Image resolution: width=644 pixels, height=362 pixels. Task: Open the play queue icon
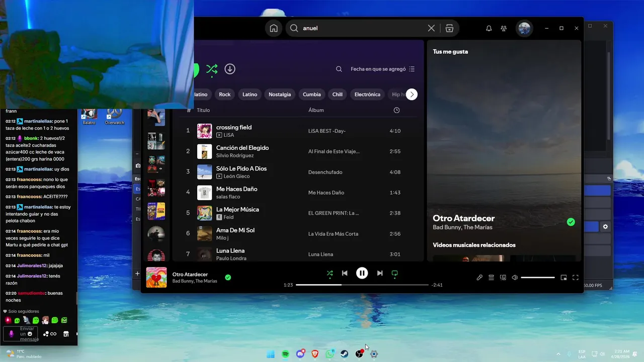pos(491,278)
